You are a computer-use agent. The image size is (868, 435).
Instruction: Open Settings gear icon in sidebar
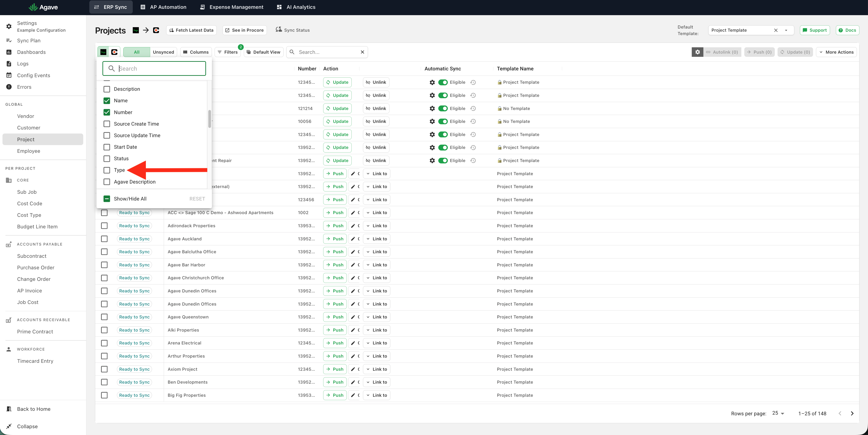9,26
